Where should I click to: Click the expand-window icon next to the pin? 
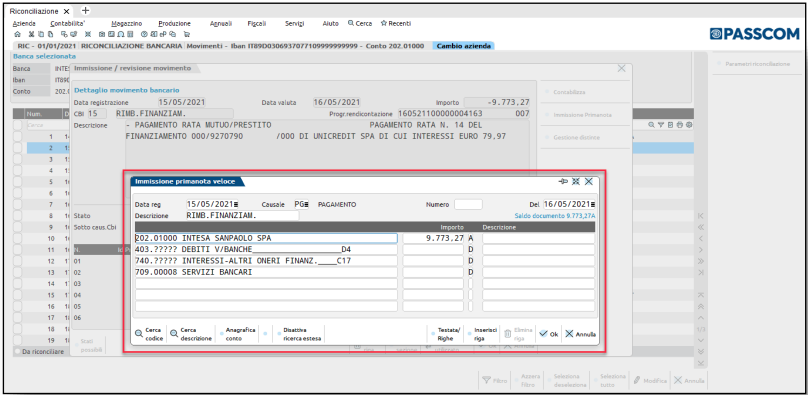576,181
